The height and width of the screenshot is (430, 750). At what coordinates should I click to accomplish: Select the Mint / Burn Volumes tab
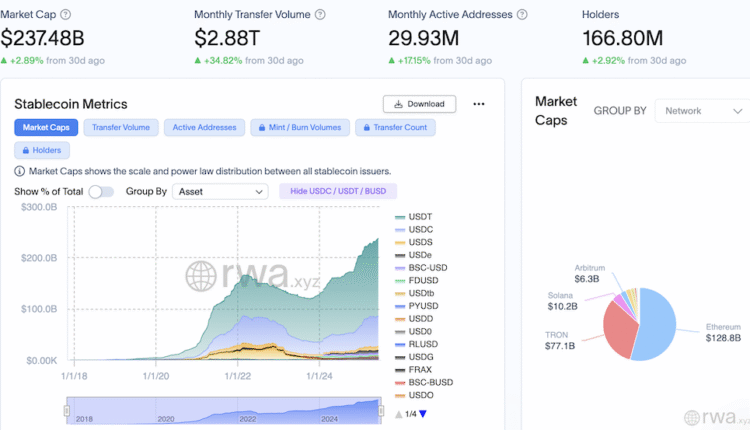point(298,128)
